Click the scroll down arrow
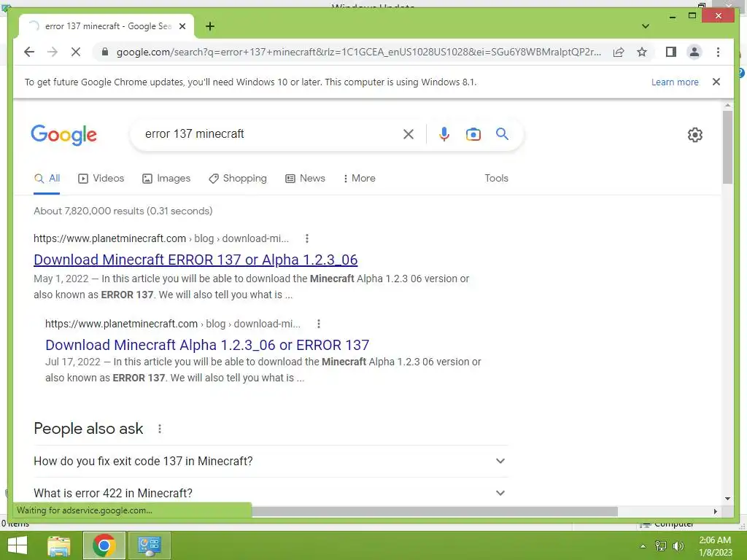 pos(727,499)
